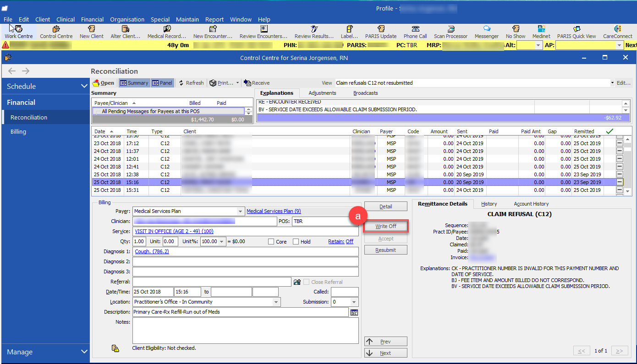
Task: Open the CareConnect toolbar icon
Action: [x=617, y=32]
